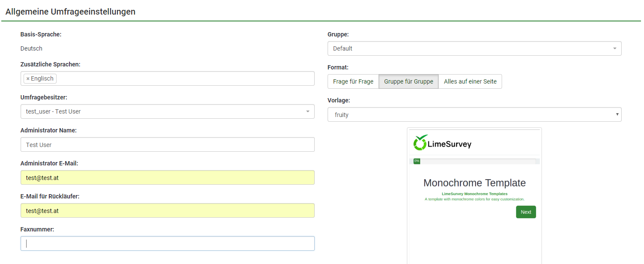
Task: Click into the Faxnummer input field
Action: click(x=167, y=243)
